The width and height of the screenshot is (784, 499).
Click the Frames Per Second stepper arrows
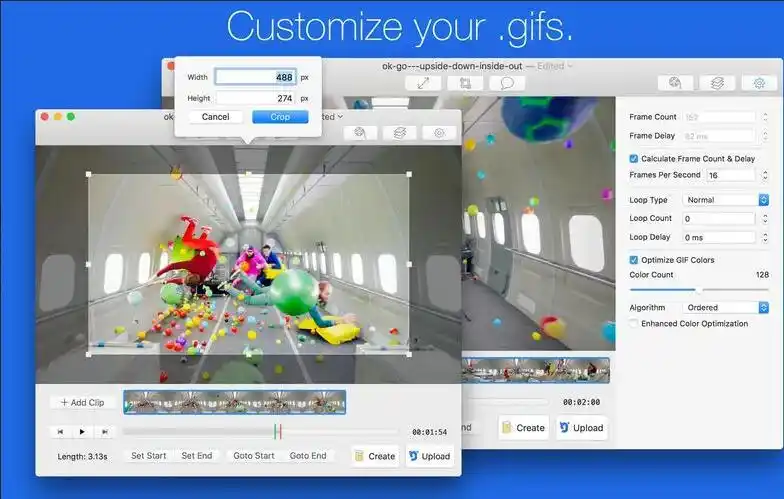pyautogui.click(x=764, y=175)
